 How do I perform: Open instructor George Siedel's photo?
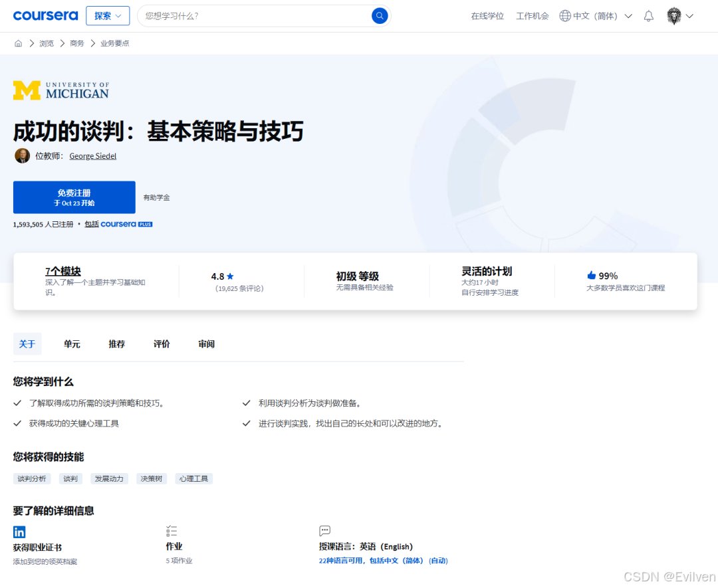pos(22,155)
